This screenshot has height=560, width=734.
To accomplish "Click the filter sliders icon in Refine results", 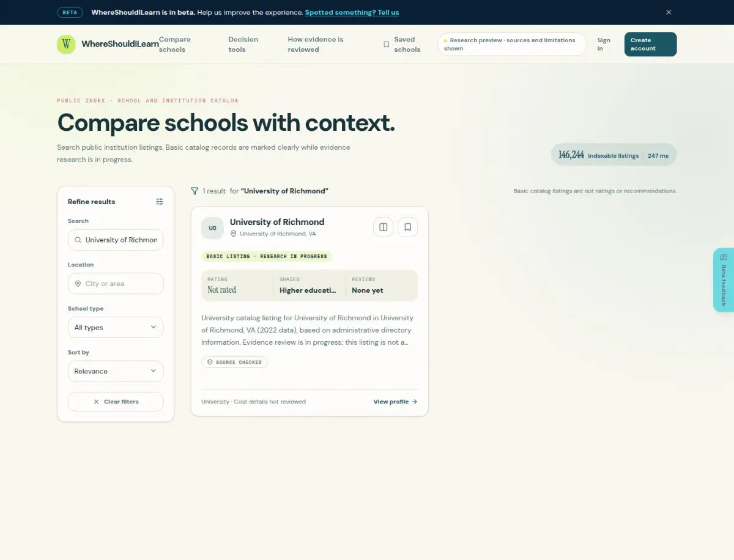I will click(160, 202).
